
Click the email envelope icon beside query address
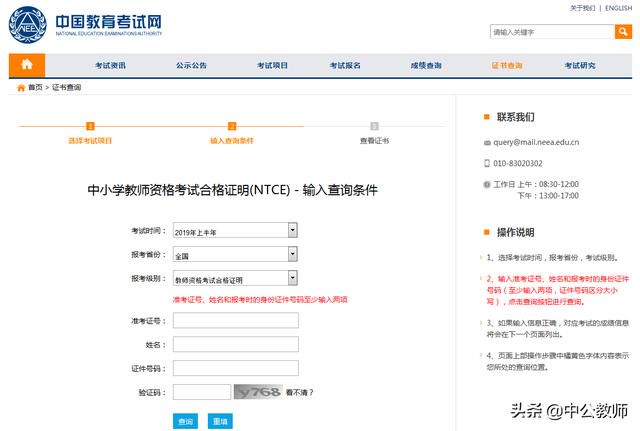(x=487, y=143)
